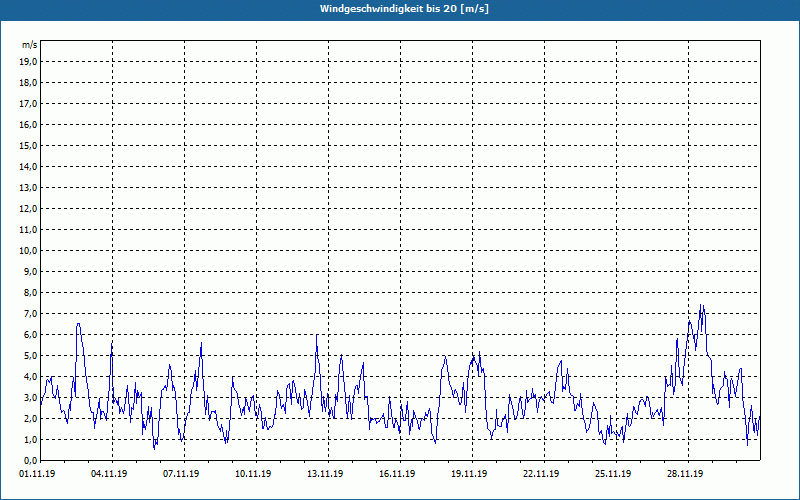The width and height of the screenshot is (800, 500).
Task: Select the 07.11.19 date label
Action: [181, 474]
